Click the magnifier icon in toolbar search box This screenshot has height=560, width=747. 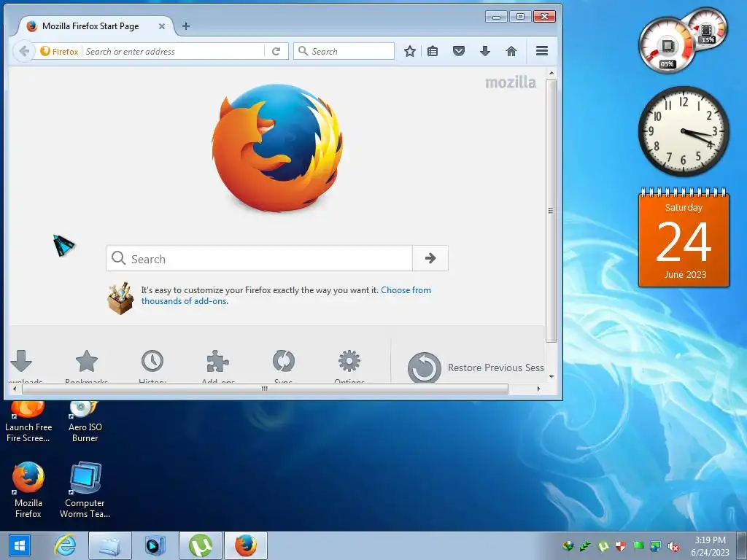click(303, 51)
